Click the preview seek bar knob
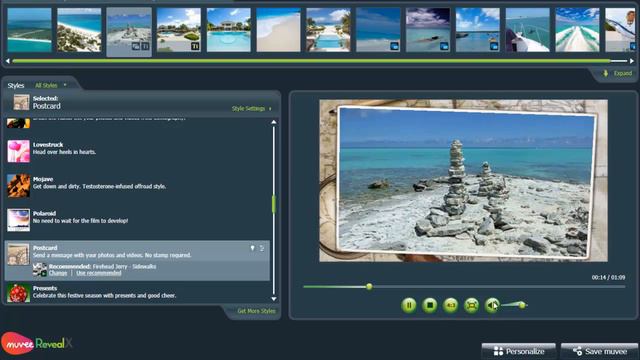Screen dimensions: 640x360 coord(369,287)
